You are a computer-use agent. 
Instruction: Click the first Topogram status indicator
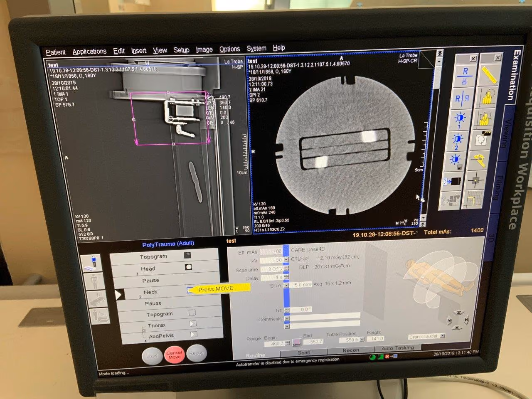coord(187,255)
